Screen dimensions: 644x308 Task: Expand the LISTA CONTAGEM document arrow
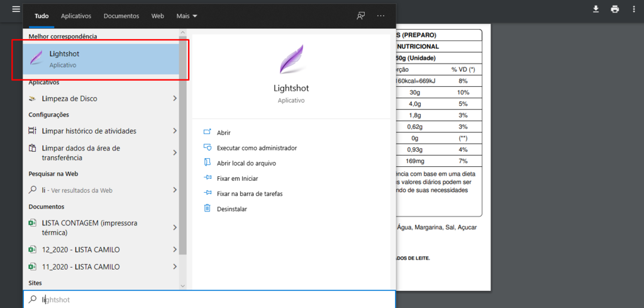[x=175, y=227]
